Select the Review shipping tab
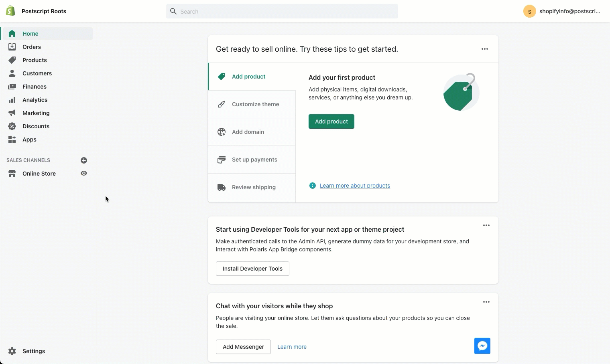Viewport: 610px width, 364px height. click(x=252, y=187)
